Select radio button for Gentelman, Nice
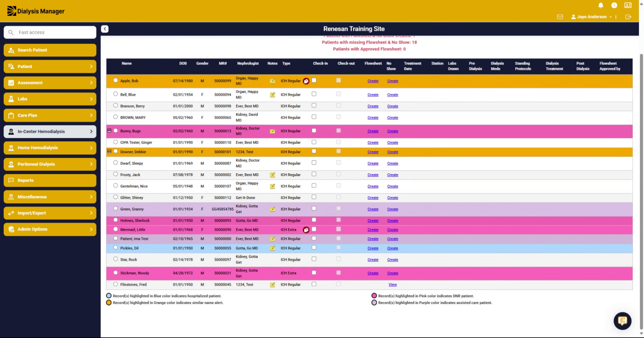The image size is (644, 338). point(115,186)
